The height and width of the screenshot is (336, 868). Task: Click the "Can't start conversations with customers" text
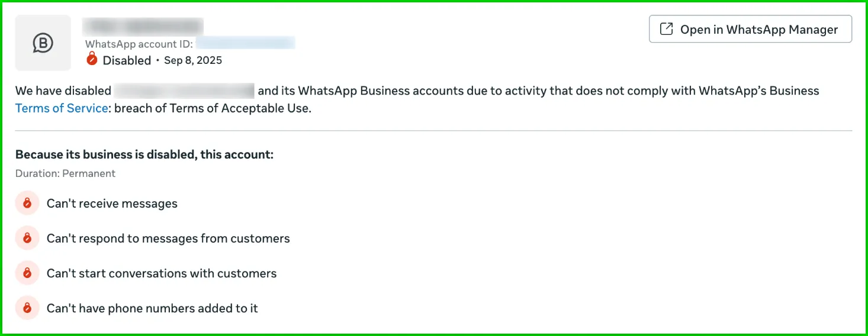(162, 273)
